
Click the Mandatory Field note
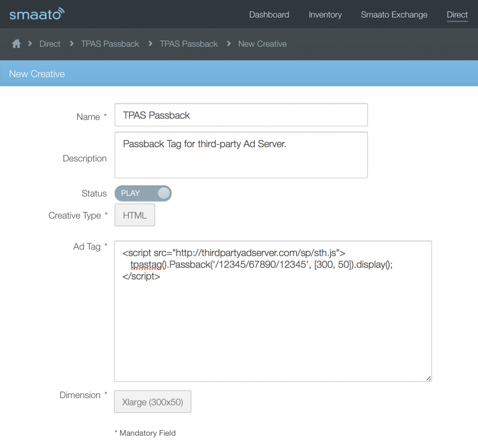click(x=145, y=433)
